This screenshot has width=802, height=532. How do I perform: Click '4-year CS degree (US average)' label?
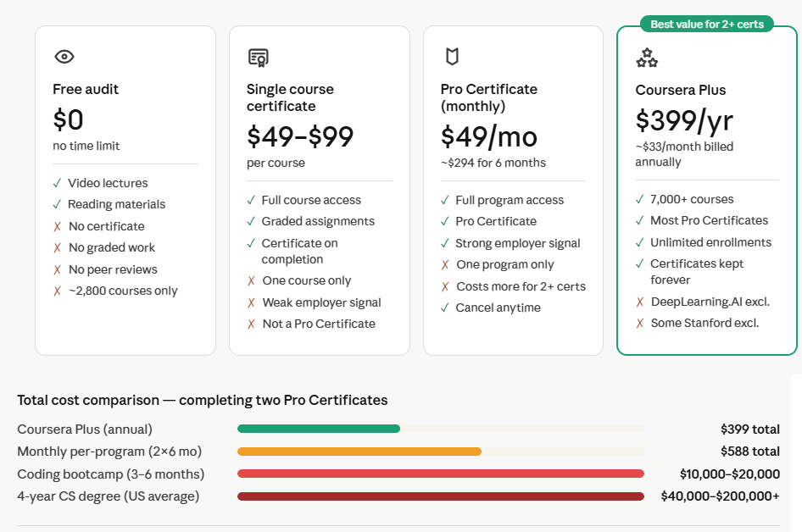coord(109,496)
